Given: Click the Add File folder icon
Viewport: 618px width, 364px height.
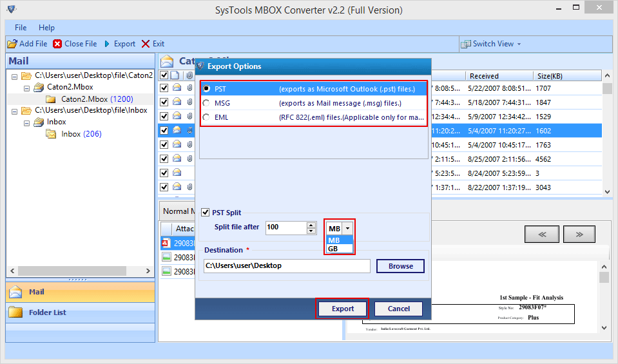Looking at the screenshot, I should pos(12,44).
